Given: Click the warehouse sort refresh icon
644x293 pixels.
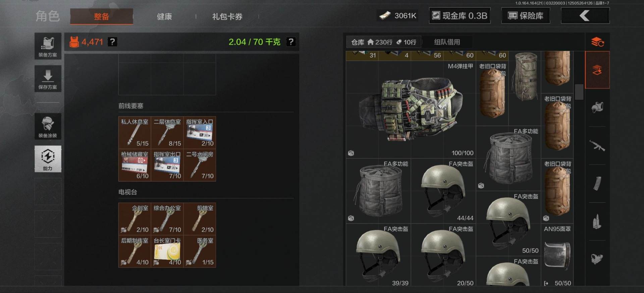Looking at the screenshot, I should point(597,42).
